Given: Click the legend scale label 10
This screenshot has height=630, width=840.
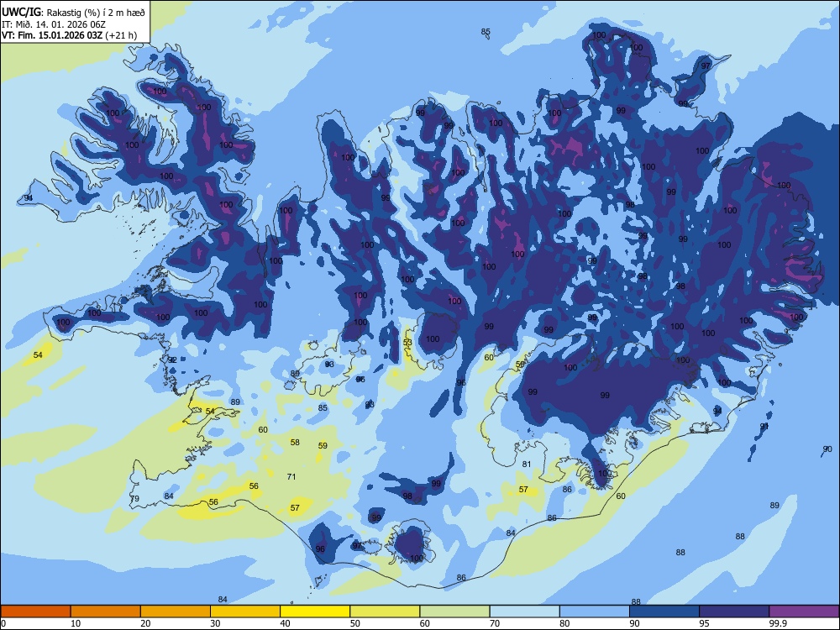Looking at the screenshot, I should click(76, 623).
